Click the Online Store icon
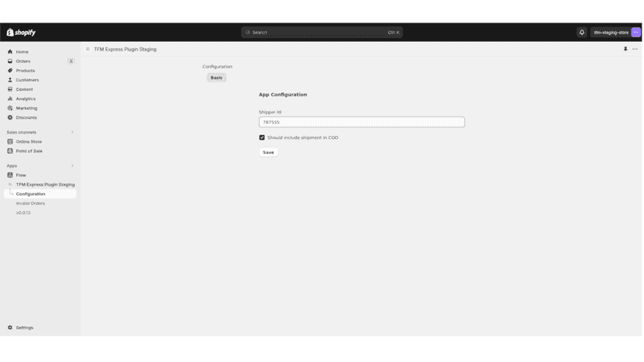 [x=10, y=141]
